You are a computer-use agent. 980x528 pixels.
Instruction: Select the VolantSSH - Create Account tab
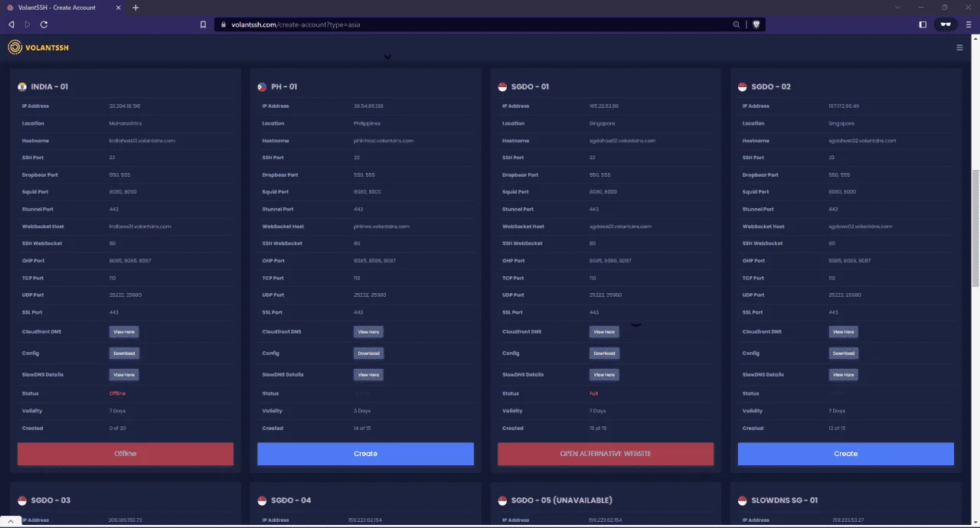pyautogui.click(x=63, y=8)
